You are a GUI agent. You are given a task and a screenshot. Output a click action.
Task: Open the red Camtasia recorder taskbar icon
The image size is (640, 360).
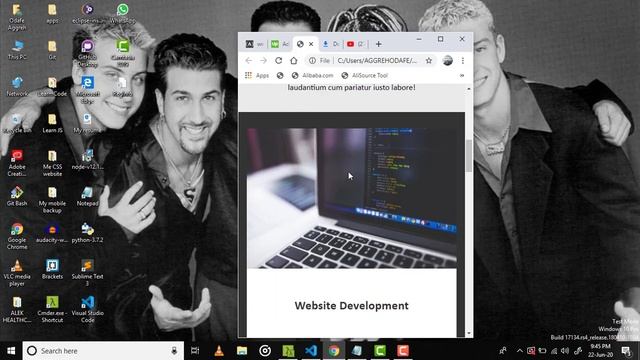click(x=403, y=351)
